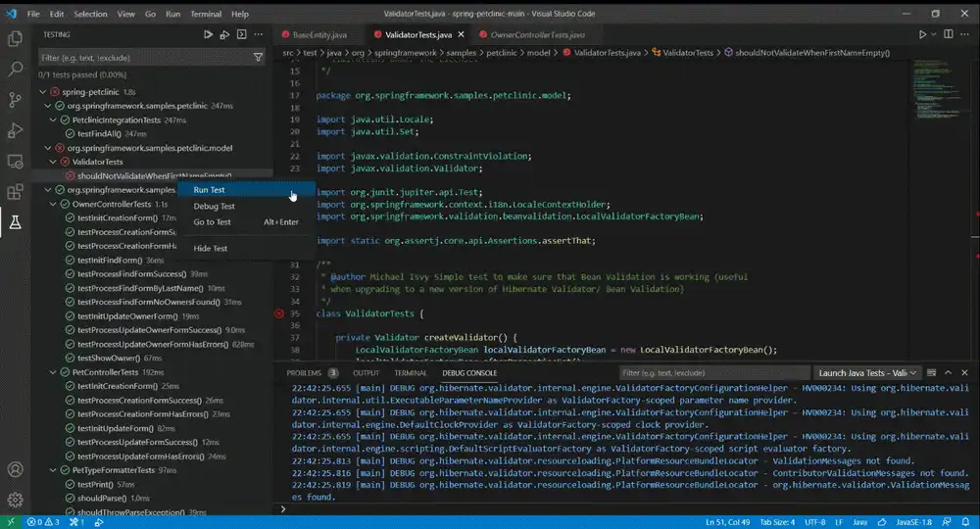
Task: Collapse the OwnerControllerTests tree node
Action: 53,204
